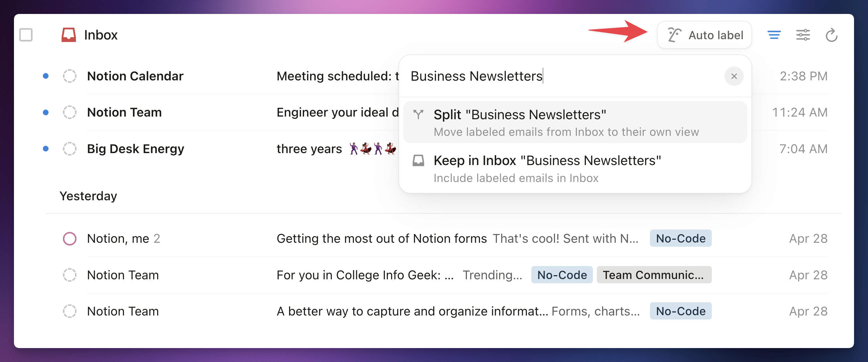Open the view settings sliders icon
This screenshot has height=362, width=868.
pos(803,35)
